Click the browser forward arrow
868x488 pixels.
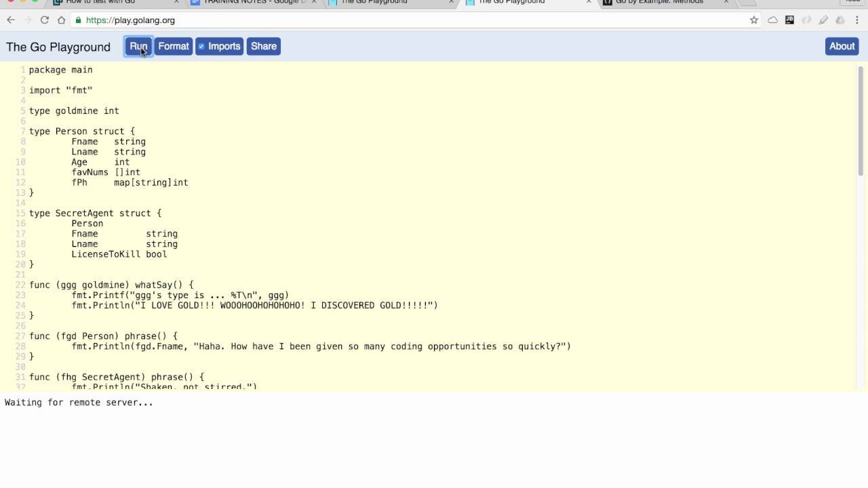[28, 20]
